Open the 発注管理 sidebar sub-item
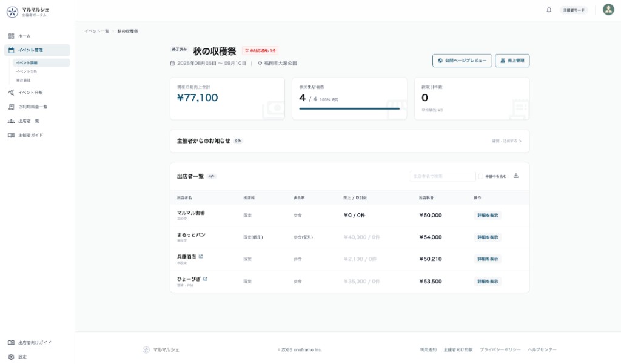The height and width of the screenshot is (364, 621). (24, 81)
